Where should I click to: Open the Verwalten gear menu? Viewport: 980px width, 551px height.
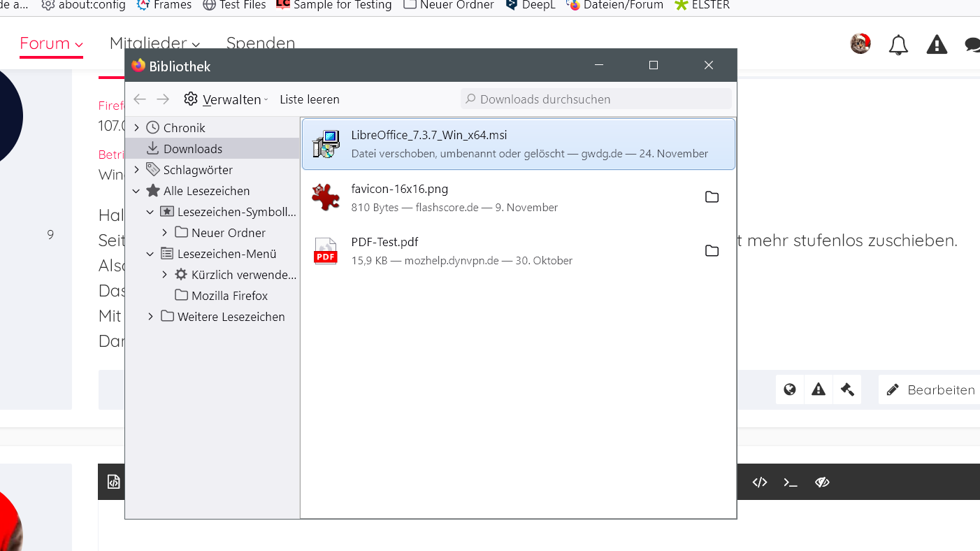226,99
